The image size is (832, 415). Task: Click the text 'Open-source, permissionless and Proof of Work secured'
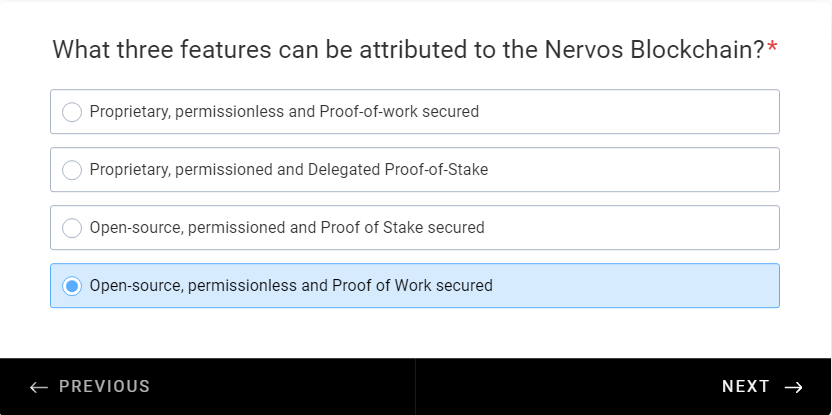[291, 286]
